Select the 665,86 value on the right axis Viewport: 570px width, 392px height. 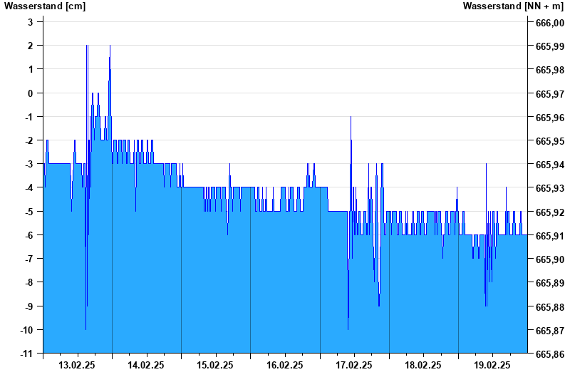[x=549, y=354]
